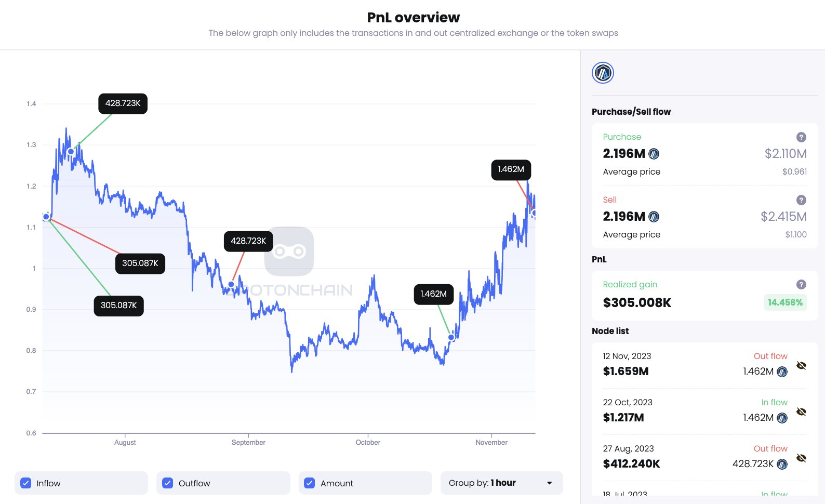Open the Group by 1 hour dropdown
825x504 pixels.
point(501,483)
